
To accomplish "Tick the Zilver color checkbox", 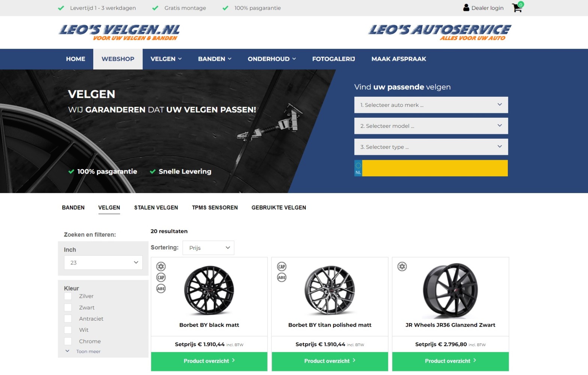I will click(68, 296).
